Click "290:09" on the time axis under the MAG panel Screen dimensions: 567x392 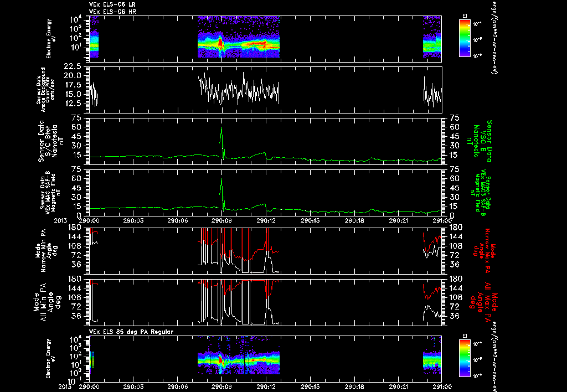(221, 220)
